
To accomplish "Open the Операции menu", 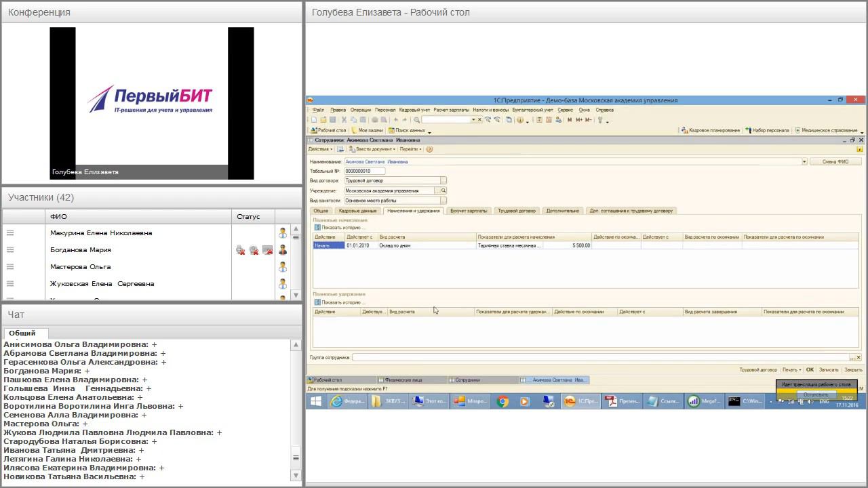I will pyautogui.click(x=361, y=110).
